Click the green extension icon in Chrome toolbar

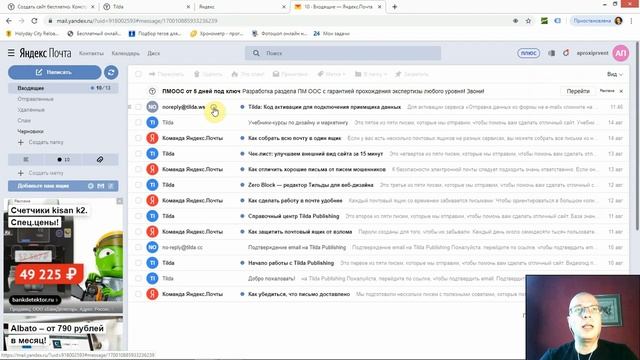pyautogui.click(x=544, y=21)
